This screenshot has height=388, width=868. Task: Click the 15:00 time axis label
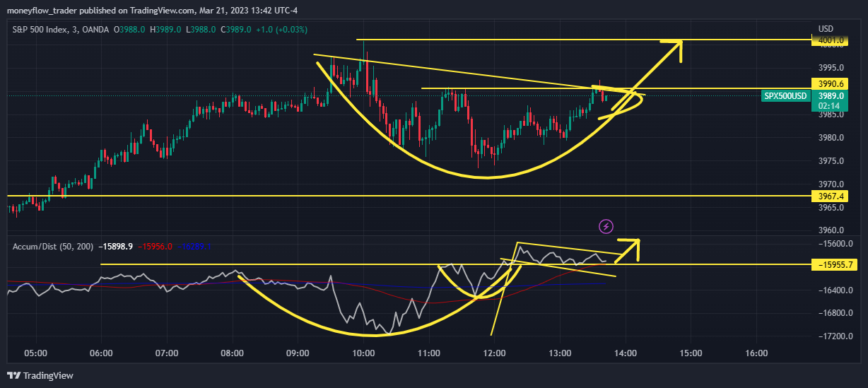click(x=691, y=352)
